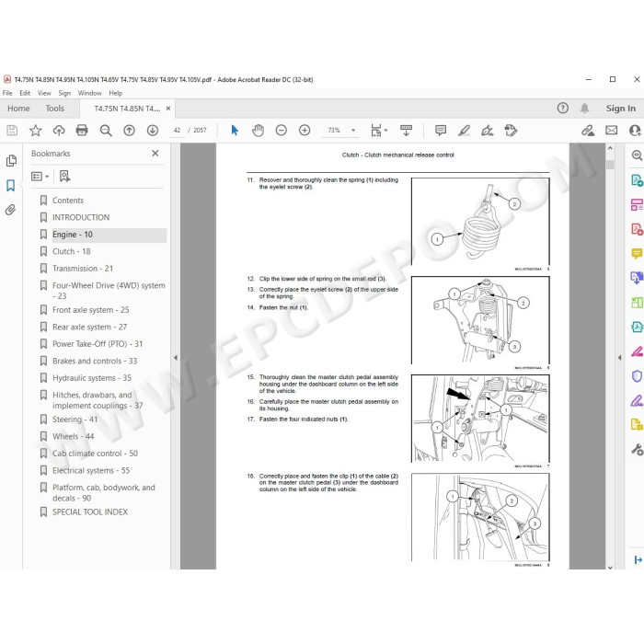Image resolution: width=644 pixels, height=644 pixels.
Task: Open the Sign menu
Action: click(x=64, y=93)
